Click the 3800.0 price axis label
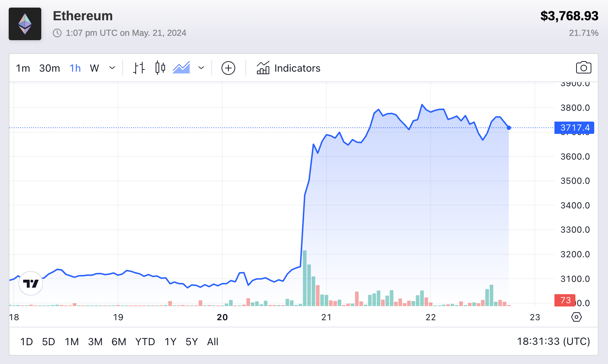608x364 pixels. point(575,108)
